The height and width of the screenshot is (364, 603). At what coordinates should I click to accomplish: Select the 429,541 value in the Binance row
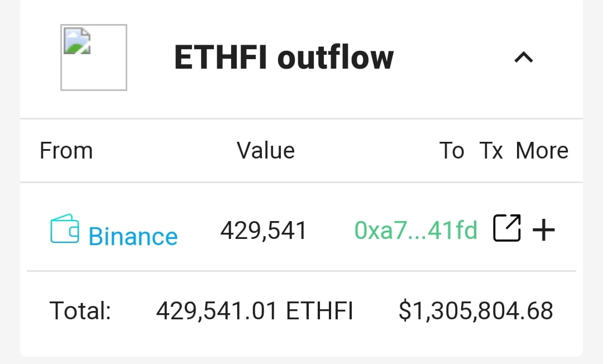pyautogui.click(x=264, y=229)
